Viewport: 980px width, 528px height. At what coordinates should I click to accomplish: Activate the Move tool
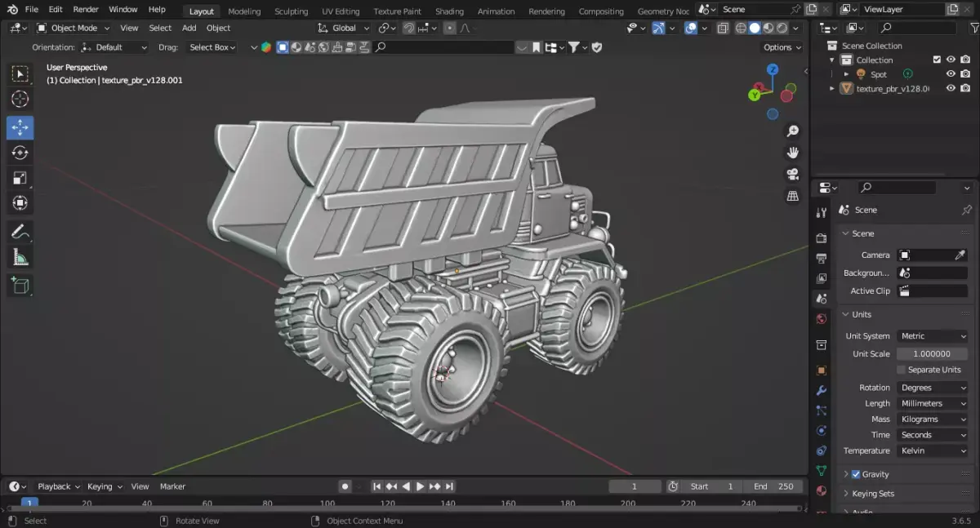20,127
